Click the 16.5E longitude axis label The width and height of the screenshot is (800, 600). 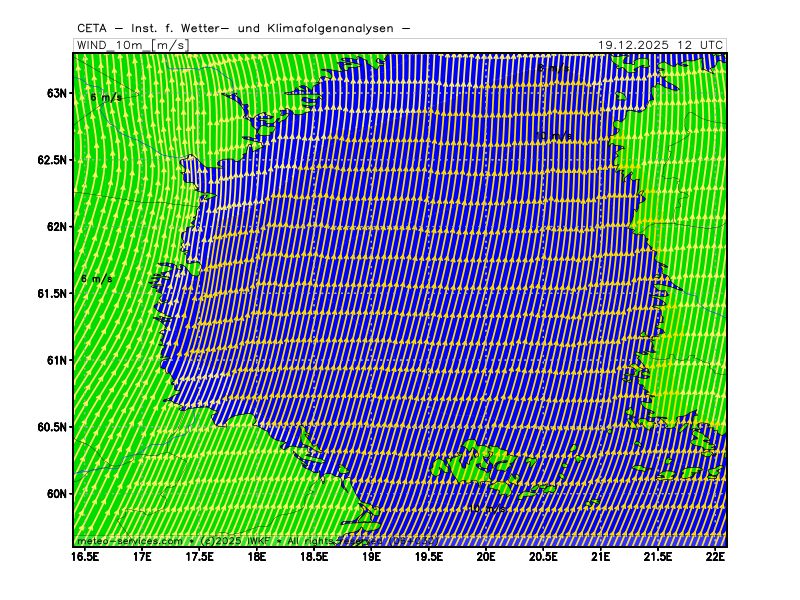coord(85,556)
